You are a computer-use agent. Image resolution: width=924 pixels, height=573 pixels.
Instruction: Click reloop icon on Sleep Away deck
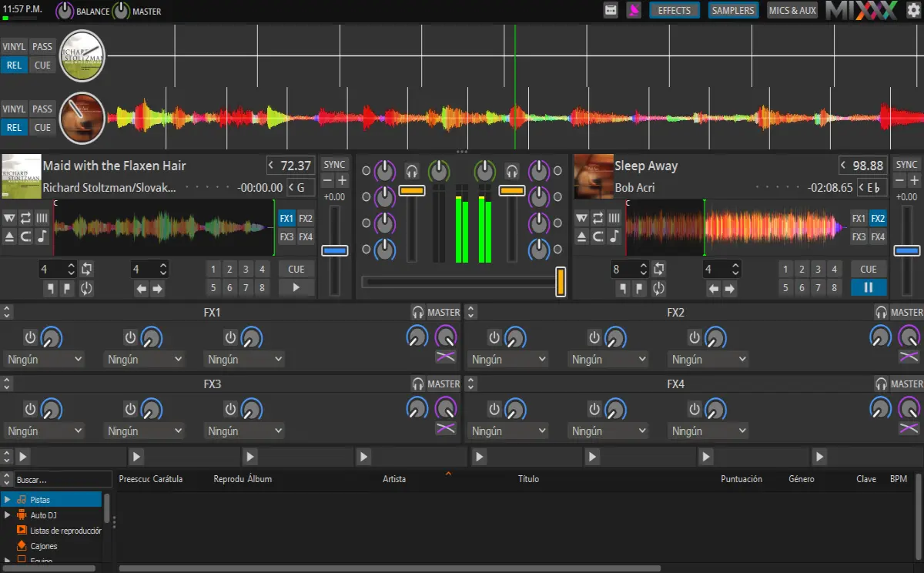click(x=658, y=289)
